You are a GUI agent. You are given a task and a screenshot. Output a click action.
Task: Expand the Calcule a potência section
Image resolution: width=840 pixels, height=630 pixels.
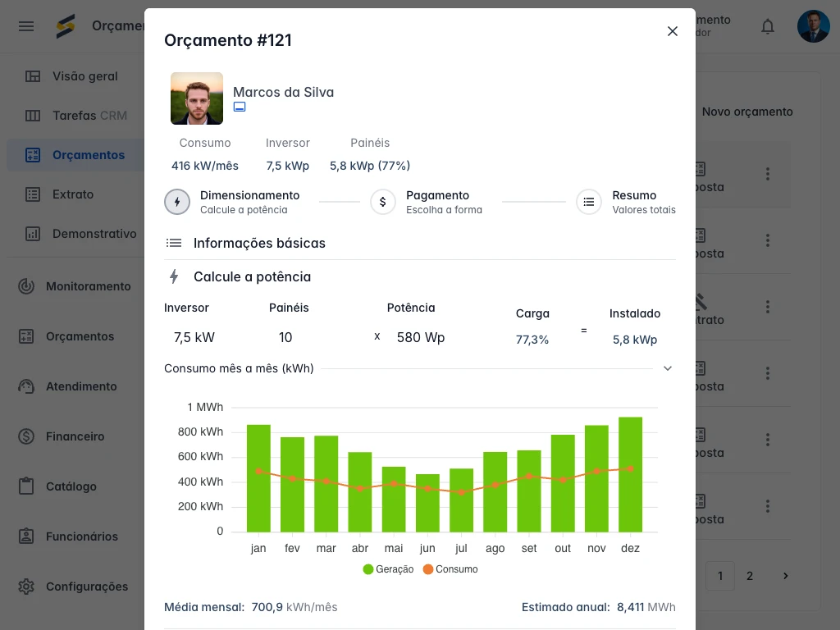[252, 276]
